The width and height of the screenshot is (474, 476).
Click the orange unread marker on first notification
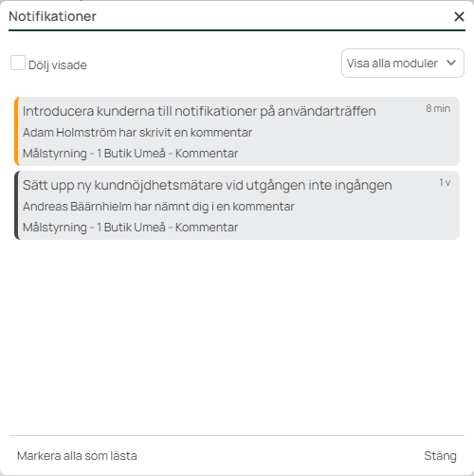point(17,131)
